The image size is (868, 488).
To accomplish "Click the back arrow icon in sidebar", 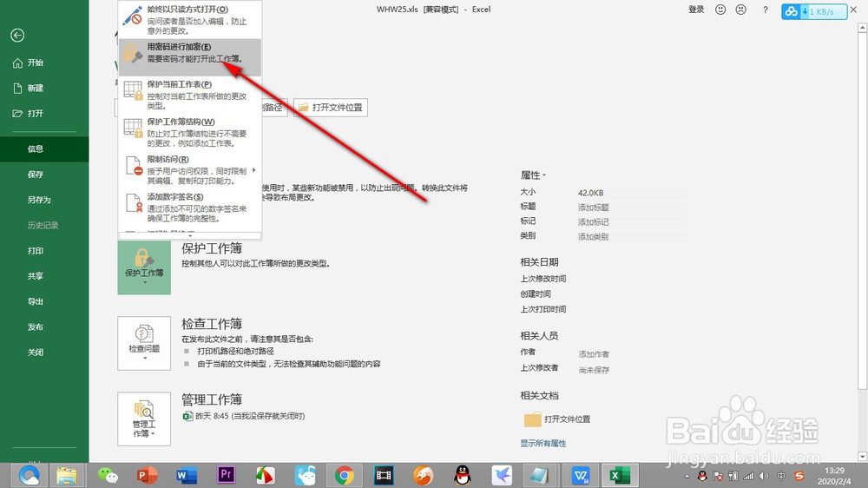I will click(17, 36).
